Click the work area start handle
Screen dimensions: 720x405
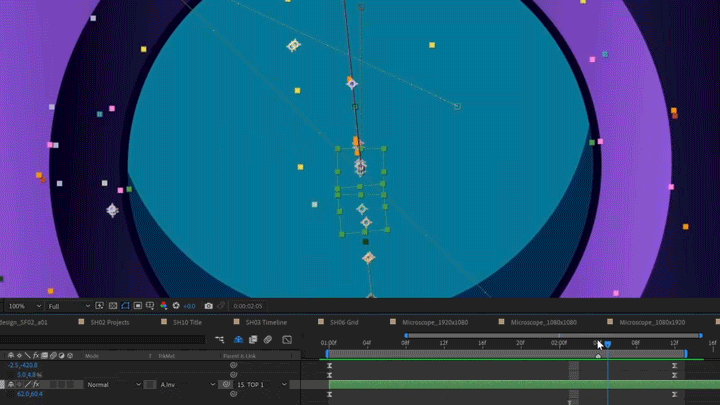click(x=327, y=354)
